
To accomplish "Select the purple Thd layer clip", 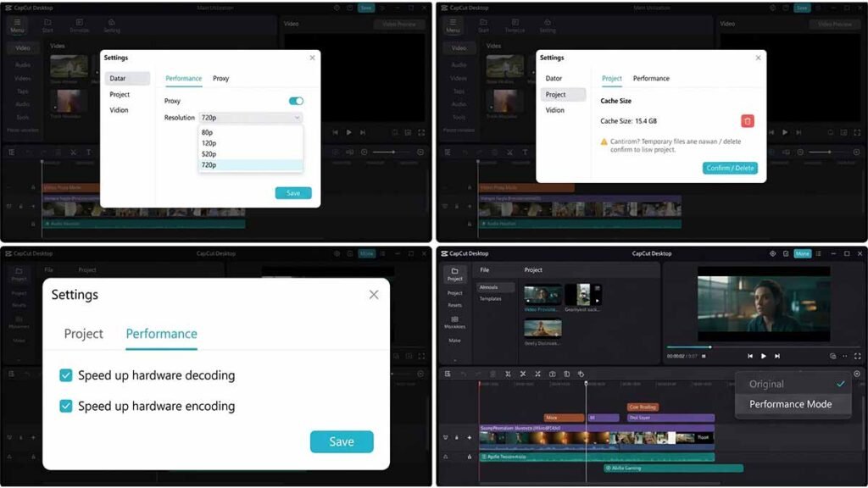I will tap(670, 418).
